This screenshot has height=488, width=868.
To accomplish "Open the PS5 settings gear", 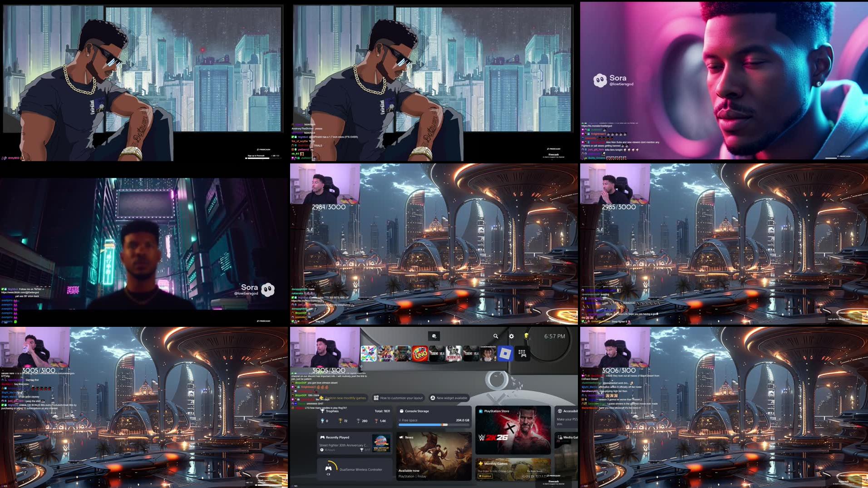I will (x=511, y=336).
